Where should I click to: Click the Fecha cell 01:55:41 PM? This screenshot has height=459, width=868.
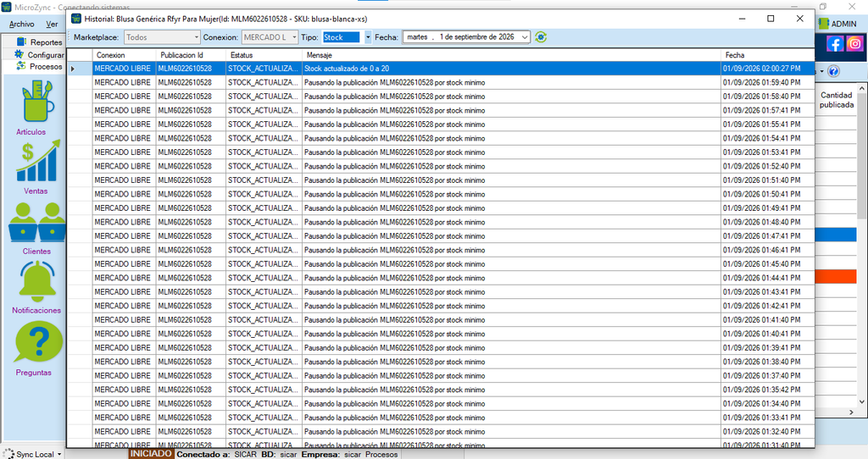[767, 124]
